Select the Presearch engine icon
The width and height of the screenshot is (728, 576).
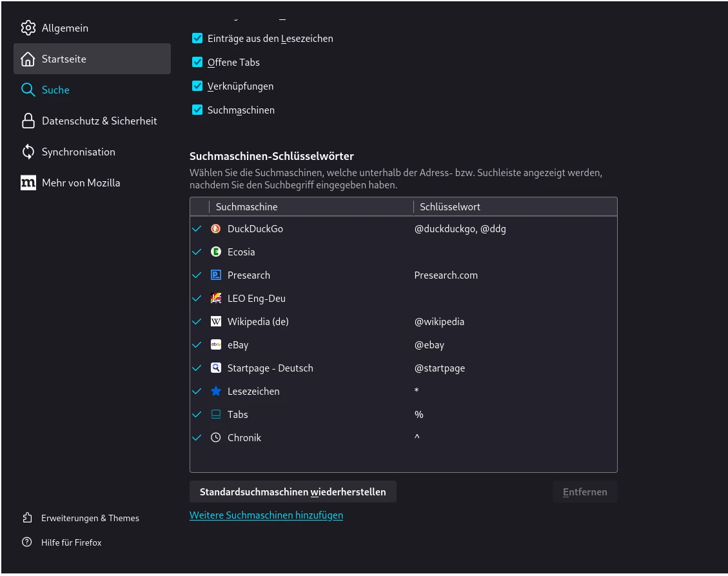(216, 275)
